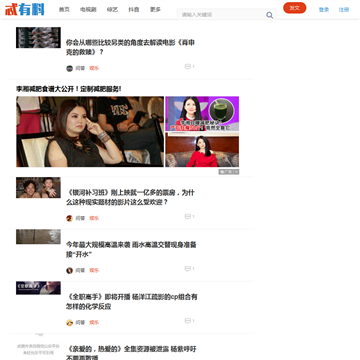Image resolution: width=360 pixels, height=360 pixels.
Task: Open comments for the 高温来袭 weather article
Action: [x=189, y=269]
